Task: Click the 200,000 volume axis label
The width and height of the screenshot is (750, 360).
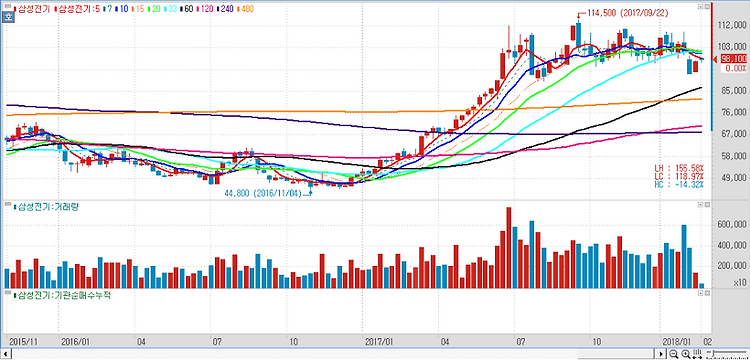Action: pos(733,266)
